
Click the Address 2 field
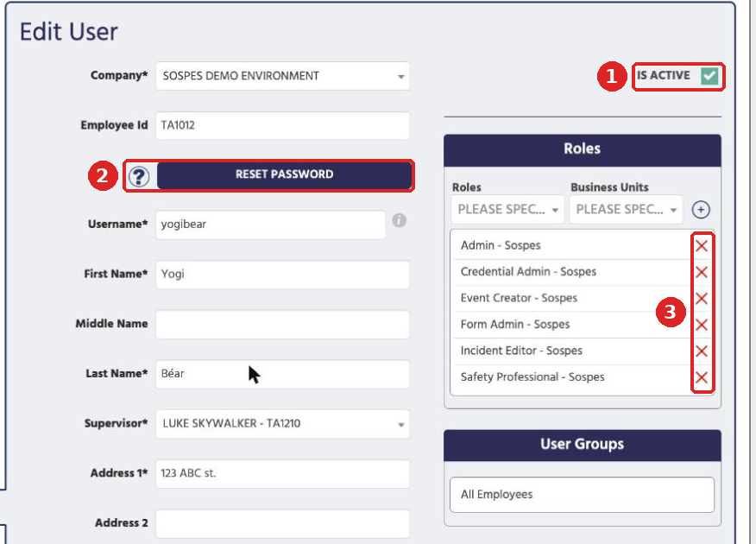(282, 523)
